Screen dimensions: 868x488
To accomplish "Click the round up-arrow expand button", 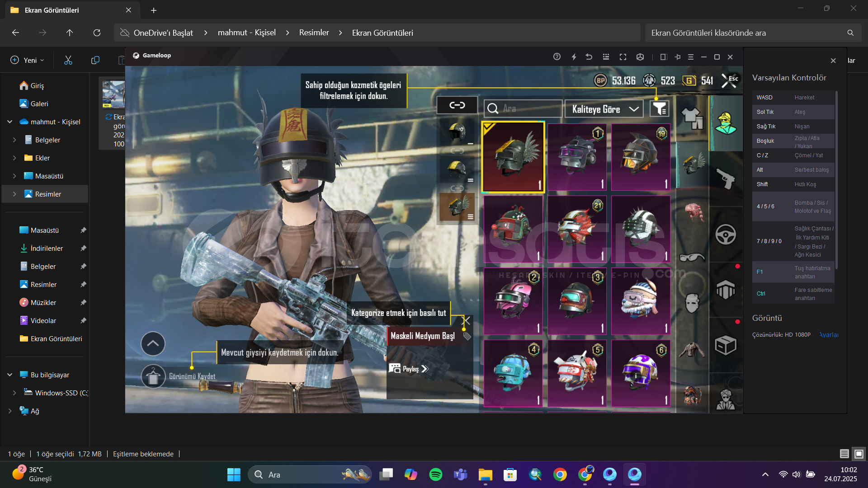I will click(153, 343).
